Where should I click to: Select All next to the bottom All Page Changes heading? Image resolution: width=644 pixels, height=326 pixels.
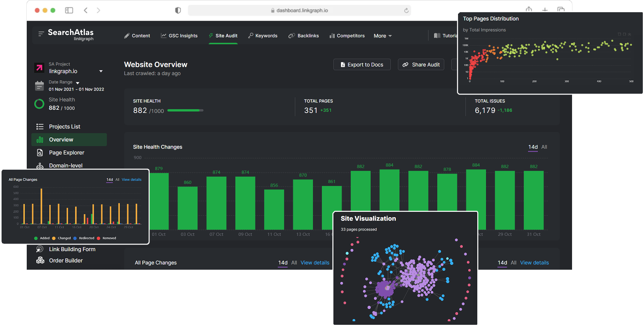[294, 263]
